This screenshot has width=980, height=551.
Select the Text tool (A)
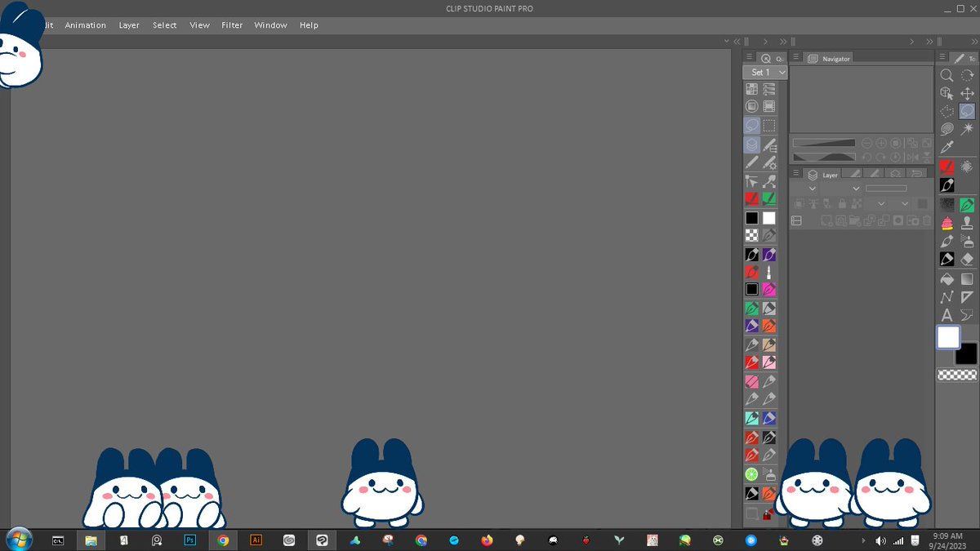(947, 315)
